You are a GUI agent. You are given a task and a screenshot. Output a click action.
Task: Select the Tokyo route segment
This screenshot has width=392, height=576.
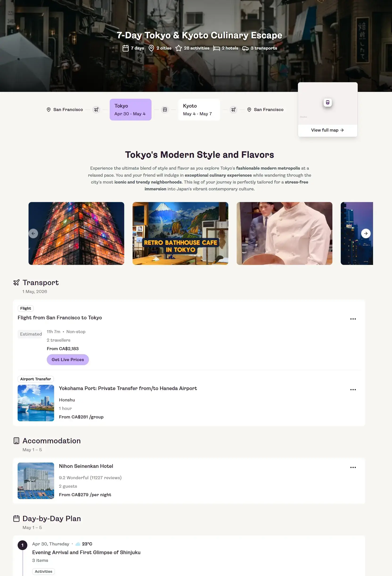tap(130, 109)
